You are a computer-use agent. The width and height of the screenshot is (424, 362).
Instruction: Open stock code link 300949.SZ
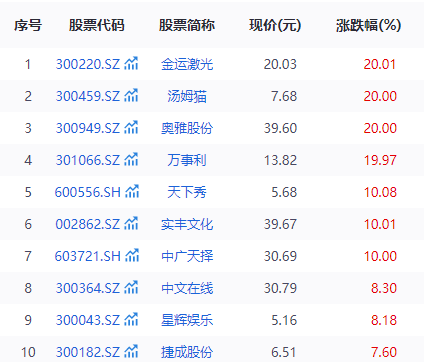[x=88, y=128]
